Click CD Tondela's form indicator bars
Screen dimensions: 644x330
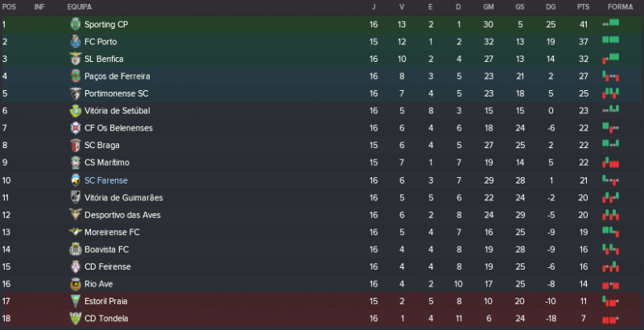pyautogui.click(x=611, y=318)
